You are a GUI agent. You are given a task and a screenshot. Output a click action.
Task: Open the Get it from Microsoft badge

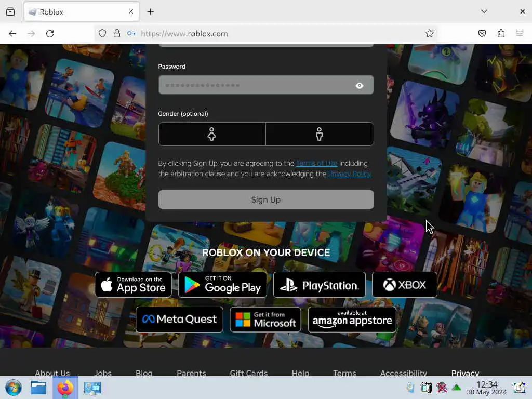(x=265, y=320)
